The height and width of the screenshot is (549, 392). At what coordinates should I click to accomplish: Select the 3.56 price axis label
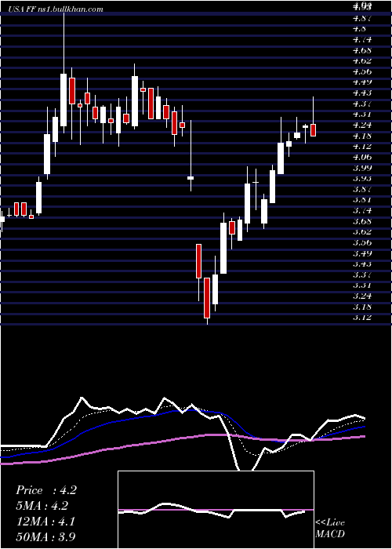pos(361,243)
